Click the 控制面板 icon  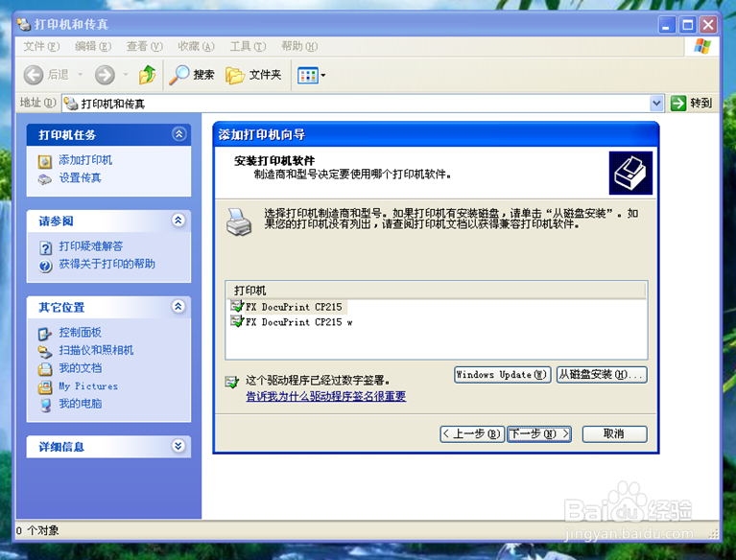tap(44, 334)
